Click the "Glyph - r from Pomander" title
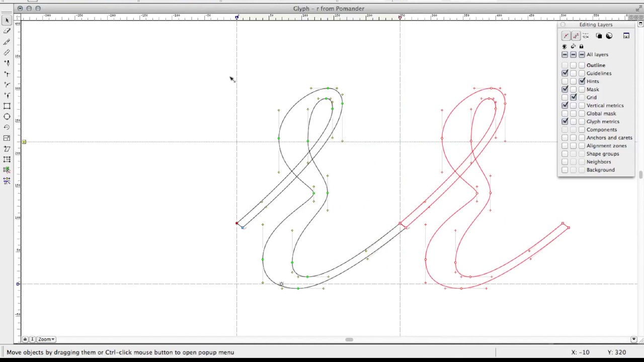644x362 pixels. [x=329, y=9]
